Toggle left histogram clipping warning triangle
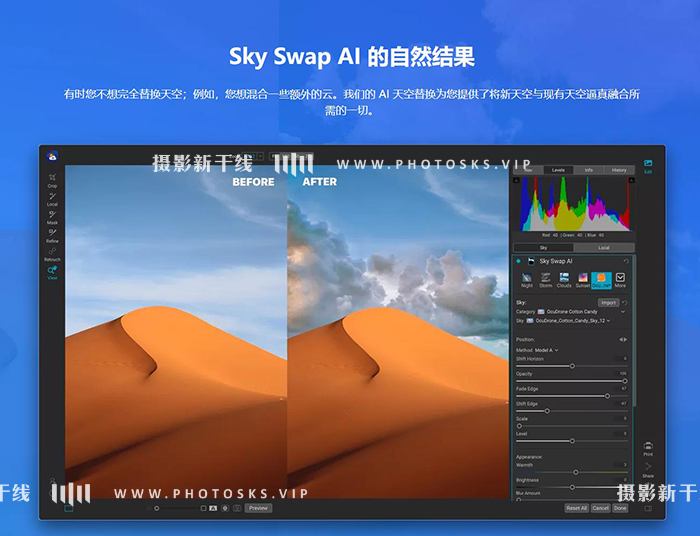The height and width of the screenshot is (536, 700). pyautogui.click(x=517, y=180)
